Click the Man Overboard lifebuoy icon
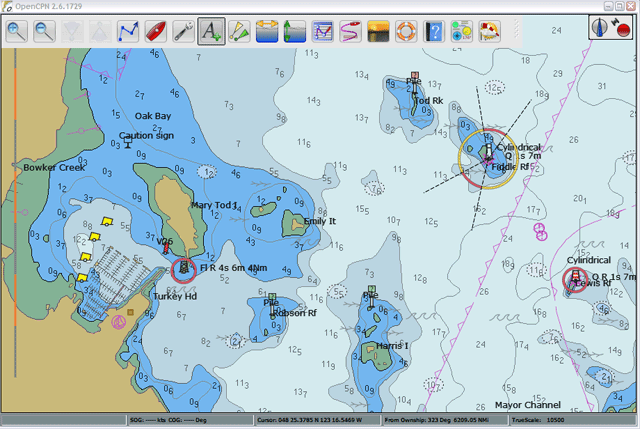The width and height of the screenshot is (640, 429). tap(406, 31)
